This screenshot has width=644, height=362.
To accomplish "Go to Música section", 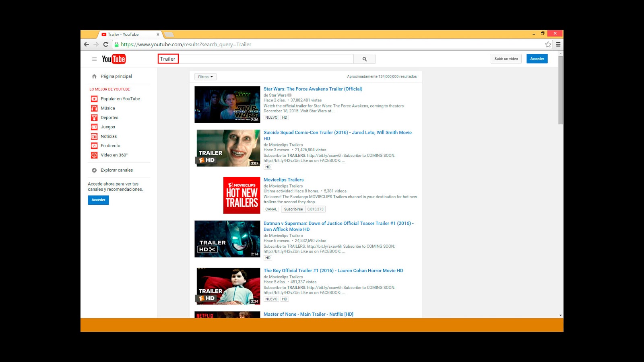I will 108,108.
